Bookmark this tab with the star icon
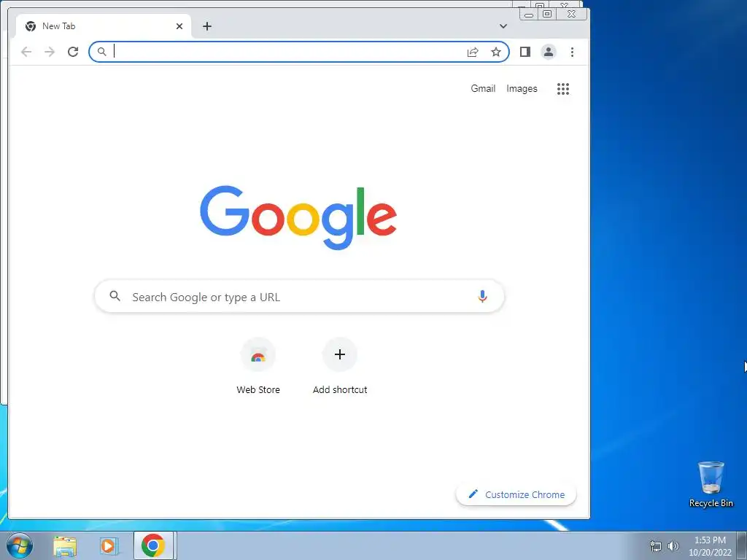 (x=496, y=52)
